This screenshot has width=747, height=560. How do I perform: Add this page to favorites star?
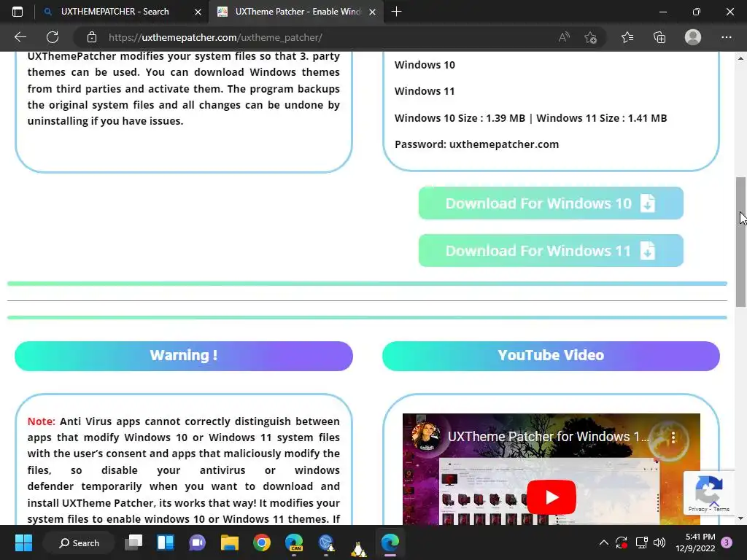[591, 37]
